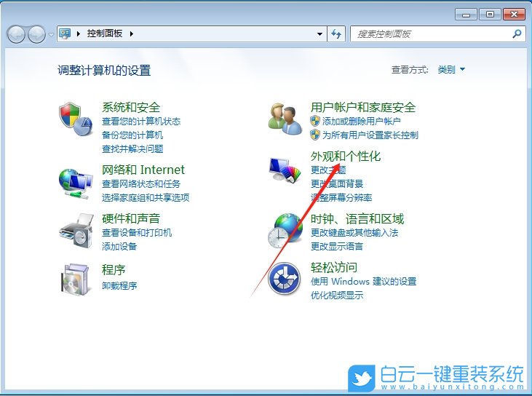Click 添加或删除用户帐户 link
Screen dimensions: 532x396
pos(362,121)
